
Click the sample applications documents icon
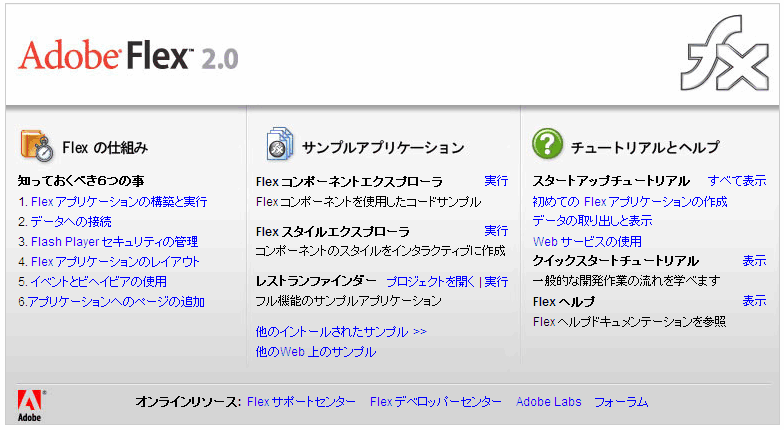coord(280,144)
